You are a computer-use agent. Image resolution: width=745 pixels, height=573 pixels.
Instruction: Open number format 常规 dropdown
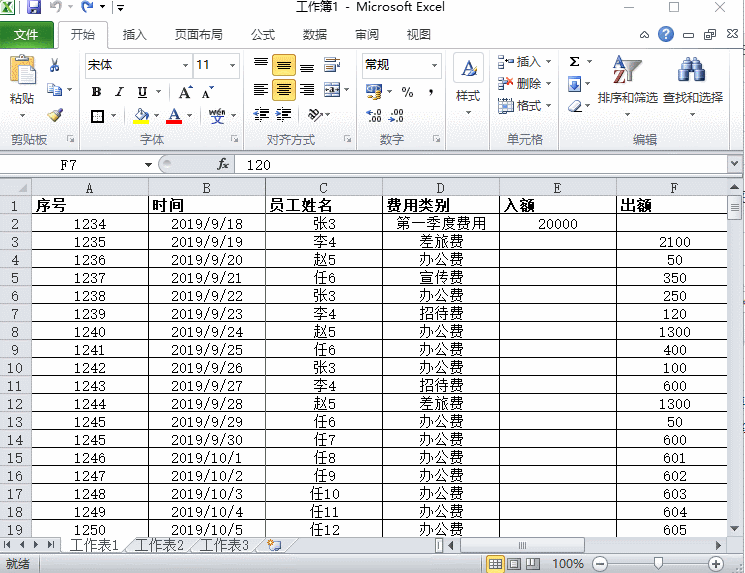(434, 65)
